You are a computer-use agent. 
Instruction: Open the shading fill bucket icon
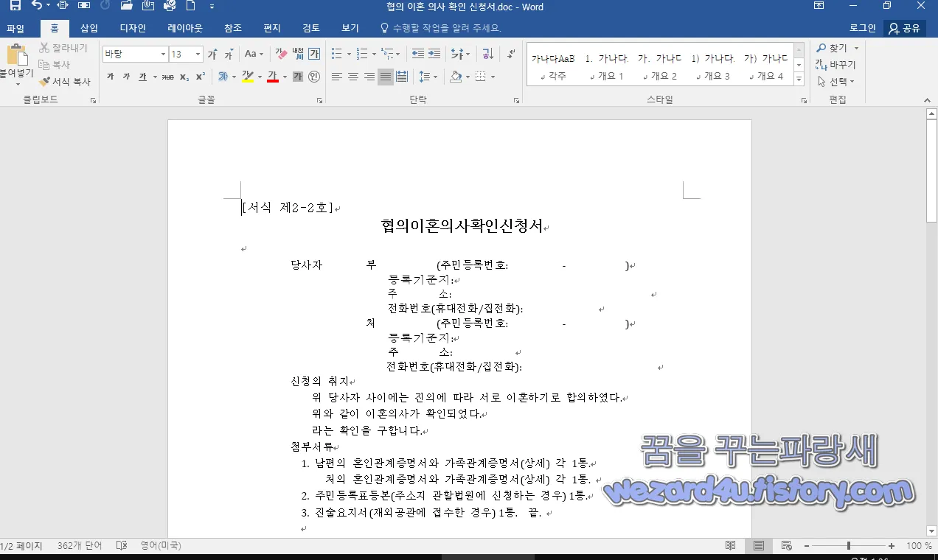(x=455, y=76)
